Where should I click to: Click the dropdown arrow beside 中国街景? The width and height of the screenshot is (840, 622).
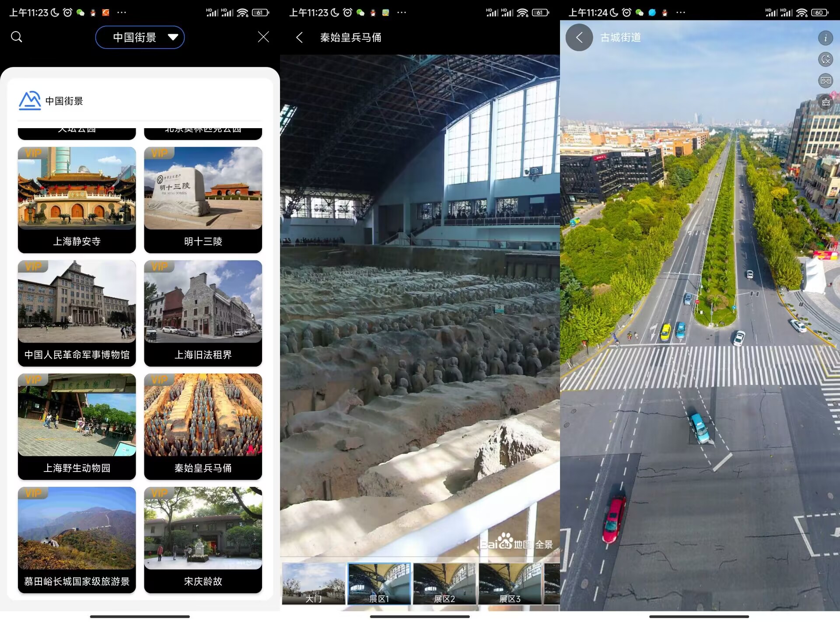coord(173,37)
